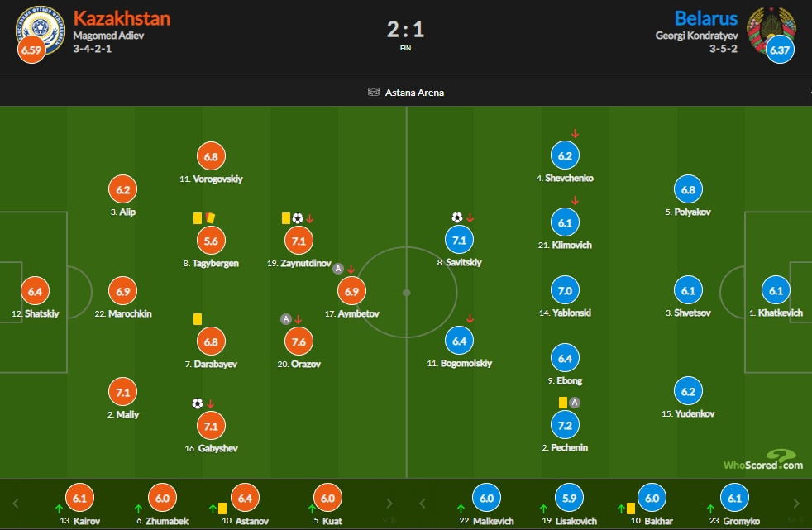Click substitute Astanov's 6.4 rating

(245, 498)
